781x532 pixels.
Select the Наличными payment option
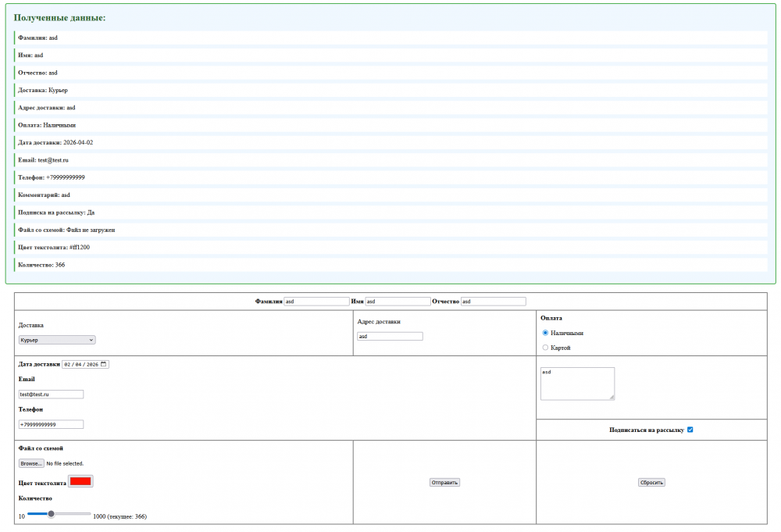tap(545, 333)
